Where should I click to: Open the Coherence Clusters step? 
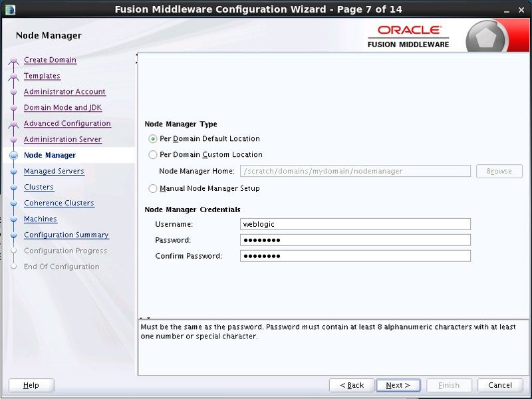59,203
